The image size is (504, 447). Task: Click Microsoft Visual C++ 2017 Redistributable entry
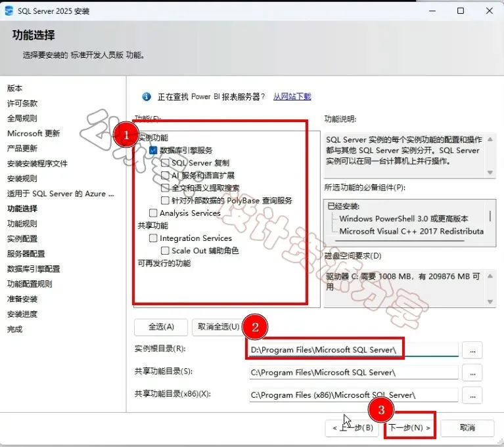[x=411, y=231]
